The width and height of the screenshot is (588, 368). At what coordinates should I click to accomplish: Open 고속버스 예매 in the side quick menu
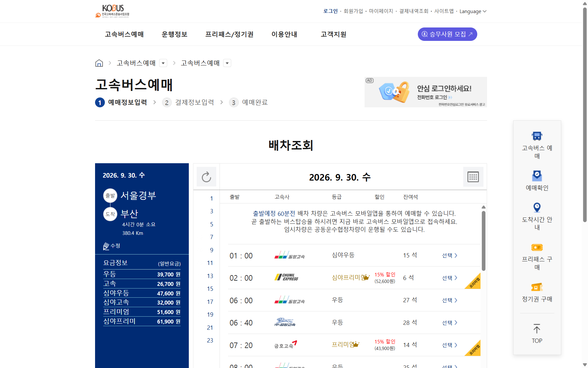tap(537, 145)
